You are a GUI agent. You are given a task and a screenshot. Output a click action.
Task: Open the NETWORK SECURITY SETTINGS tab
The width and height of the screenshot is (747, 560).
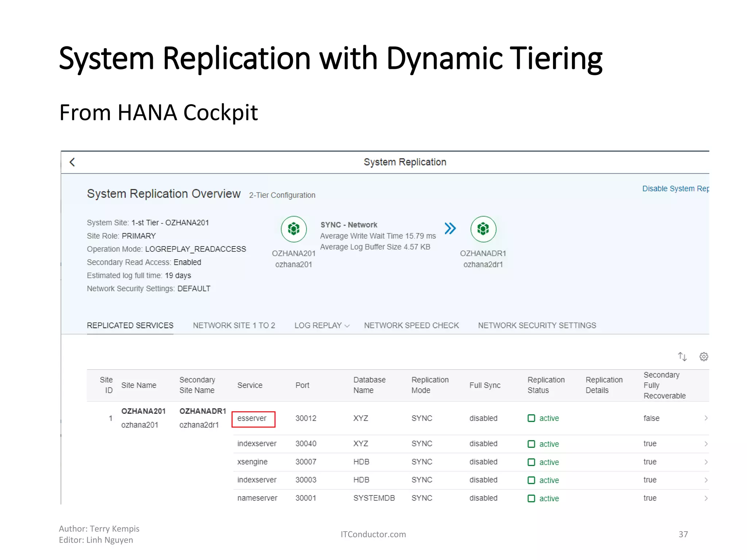pyautogui.click(x=537, y=325)
